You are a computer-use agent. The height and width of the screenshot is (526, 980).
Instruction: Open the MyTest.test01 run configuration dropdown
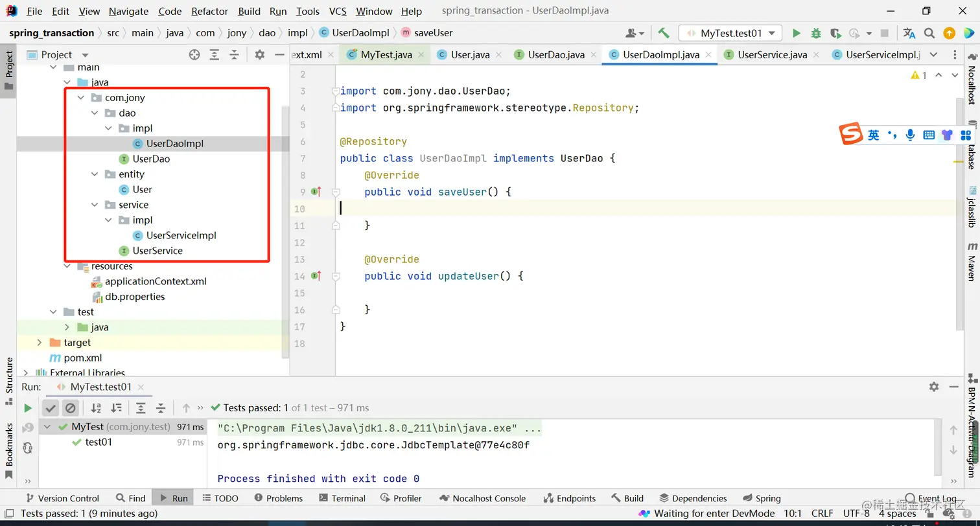(730, 33)
